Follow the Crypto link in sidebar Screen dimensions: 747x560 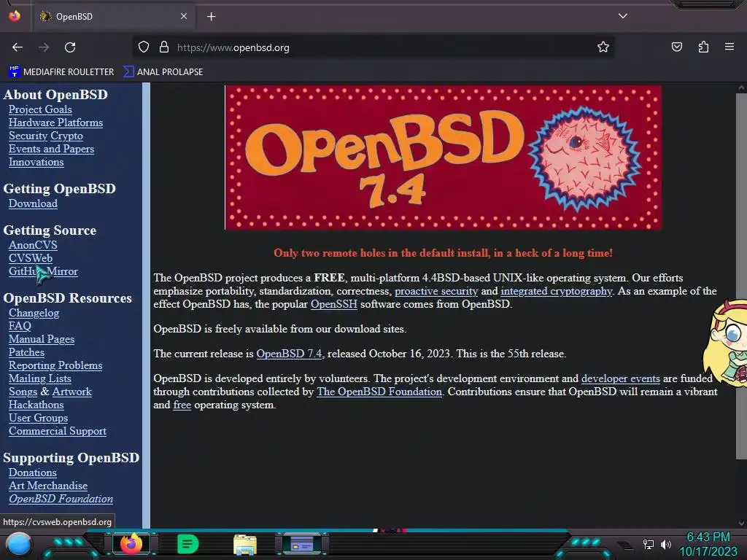pos(66,136)
